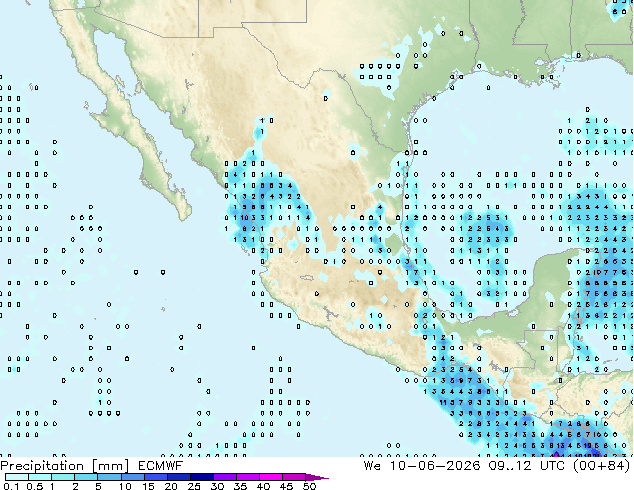Click the above-50 mm arrow tip of legend
634x490 pixels.
click(317, 477)
